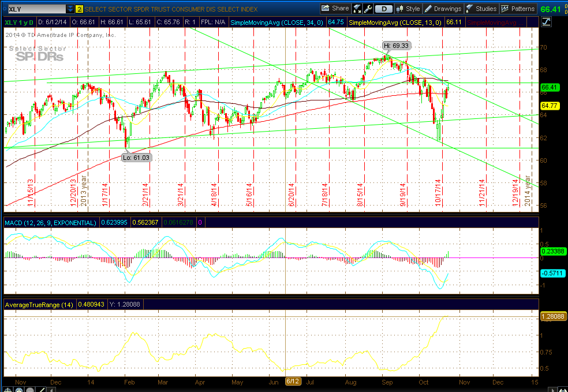568x392 pixels.
Task: Click the 64.75 cyan SMA value
Action: point(335,23)
